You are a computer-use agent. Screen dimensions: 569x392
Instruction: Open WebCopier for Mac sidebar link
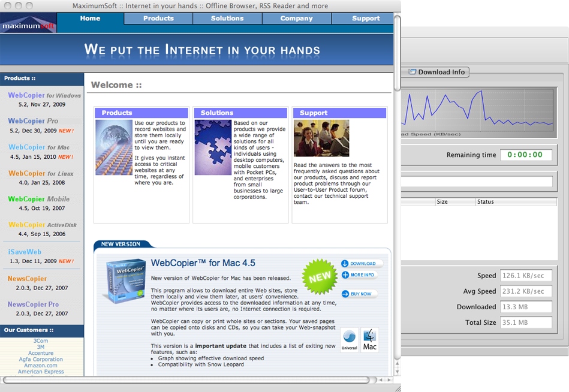(x=39, y=147)
